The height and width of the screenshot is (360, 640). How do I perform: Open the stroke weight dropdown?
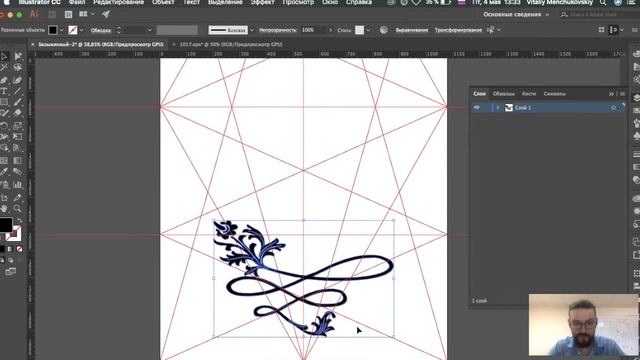click(x=149, y=30)
